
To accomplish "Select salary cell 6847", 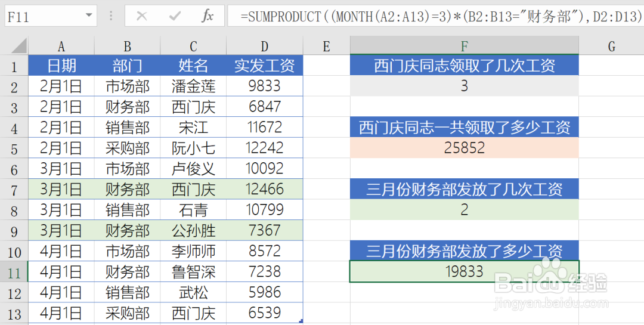I will tap(265, 107).
